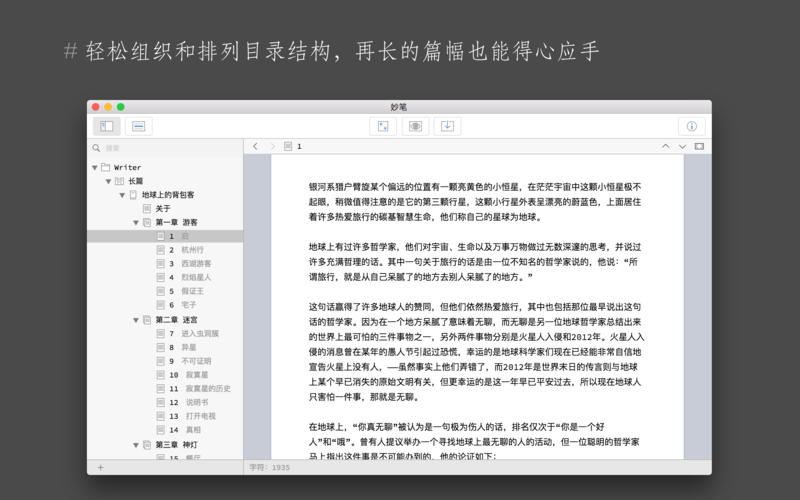Collapse 第二章 迷宫 chapter
Viewport: 800px width, 500px height.
[x=136, y=320]
